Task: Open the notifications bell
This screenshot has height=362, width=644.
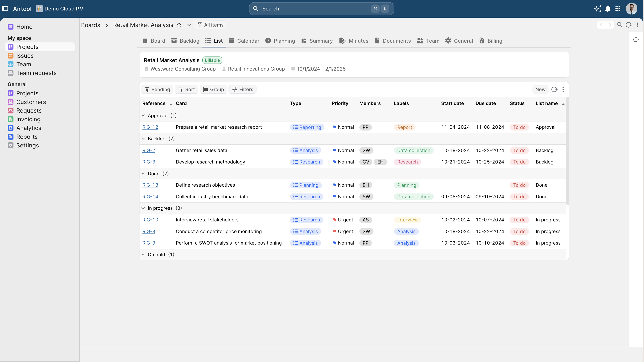Action: click(608, 8)
